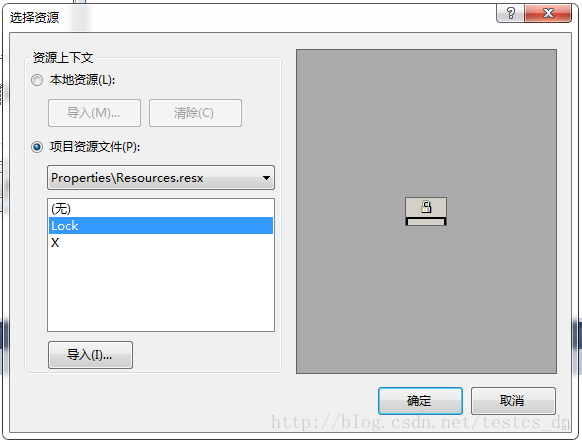
Task: Cancel with the 取消 button
Action: [x=513, y=401]
